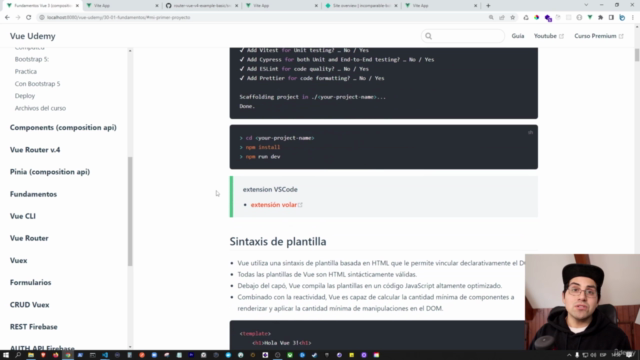This screenshot has width=640, height=360.
Task: Expand Fundamentos sidebar section
Action: click(x=33, y=194)
